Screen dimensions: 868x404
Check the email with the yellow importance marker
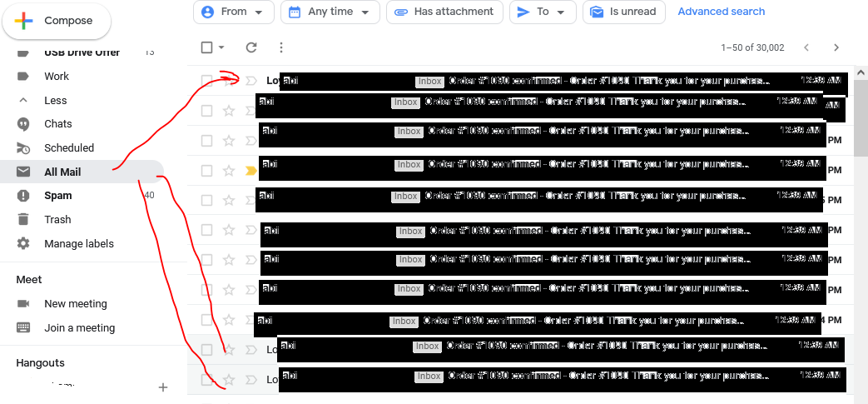tap(206, 172)
